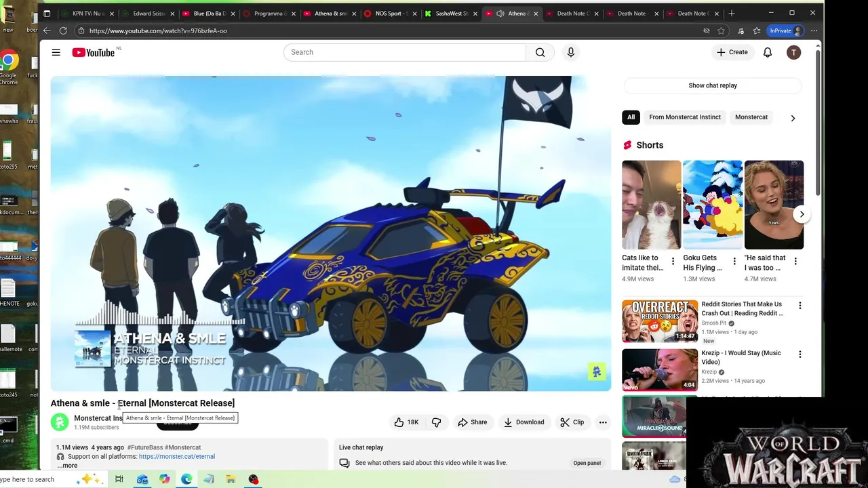Open browser settings and more menu

click(x=814, y=30)
